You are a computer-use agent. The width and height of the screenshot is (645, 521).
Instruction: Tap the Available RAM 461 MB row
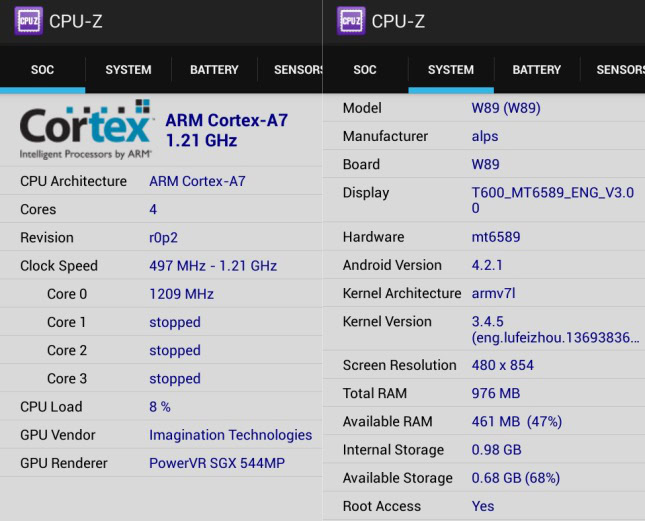point(484,422)
